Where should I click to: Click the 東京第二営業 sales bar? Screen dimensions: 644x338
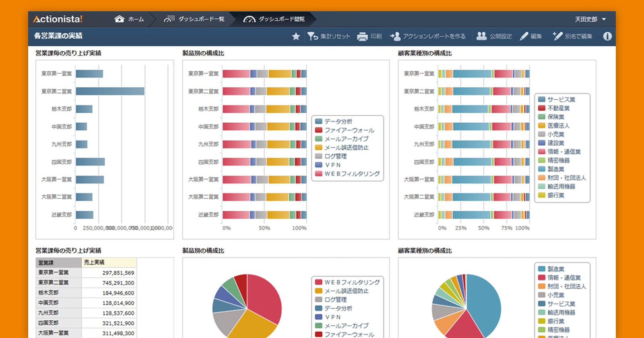(110, 91)
